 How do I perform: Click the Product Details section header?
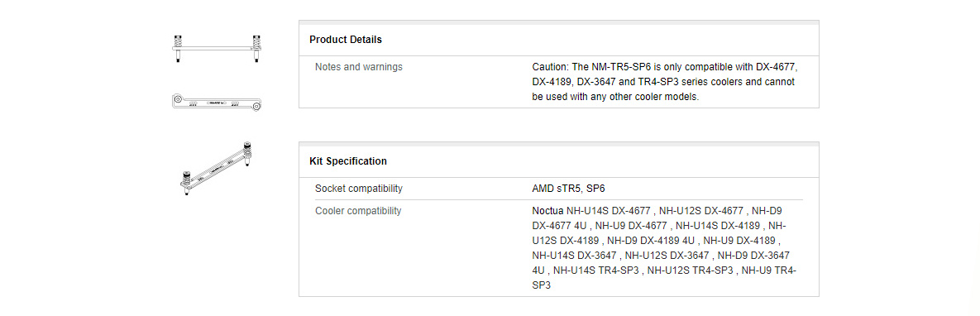(346, 40)
